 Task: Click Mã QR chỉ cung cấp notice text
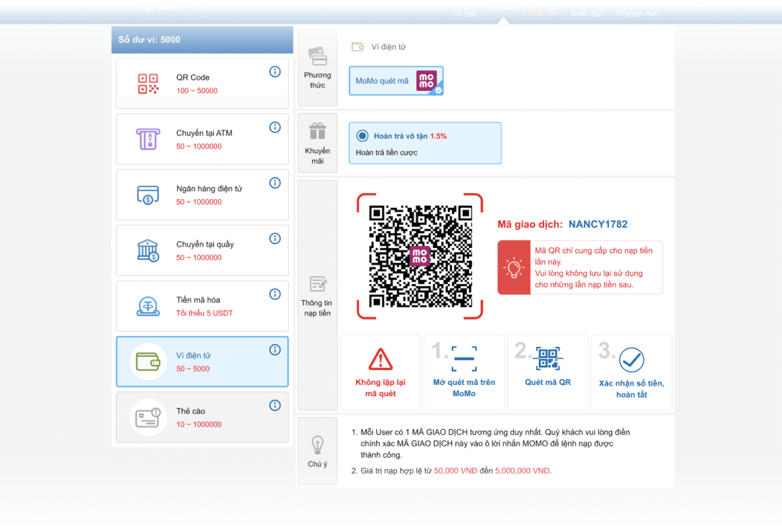(x=594, y=268)
